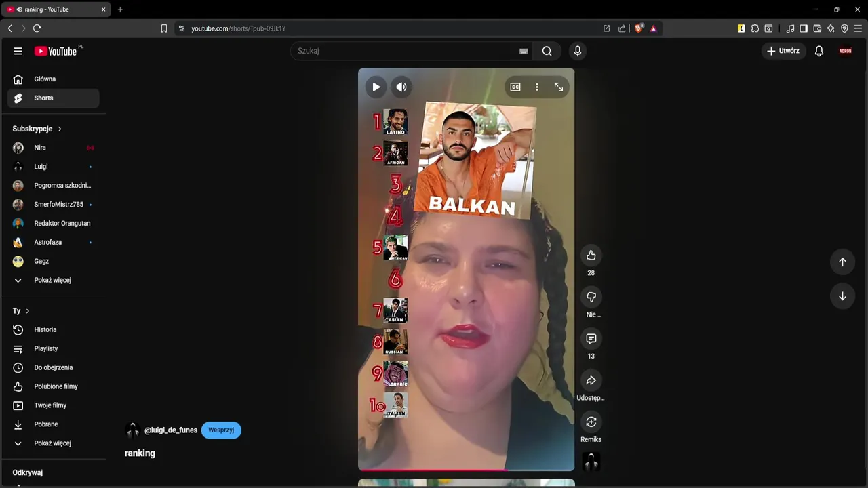Open Pobrane downloads
The width and height of the screenshot is (868, 488).
coord(54,424)
